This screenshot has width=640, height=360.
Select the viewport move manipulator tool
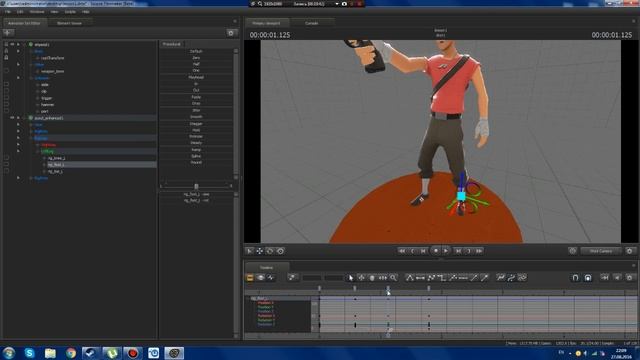(x=260, y=251)
